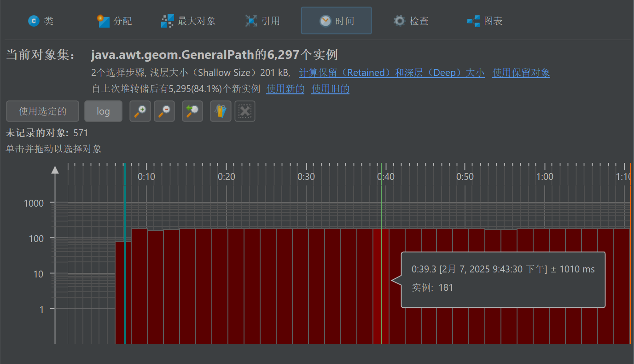This screenshot has width=634, height=364.
Task: Click the 2个选择步骤 shallow size text
Action: pyautogui.click(x=191, y=73)
